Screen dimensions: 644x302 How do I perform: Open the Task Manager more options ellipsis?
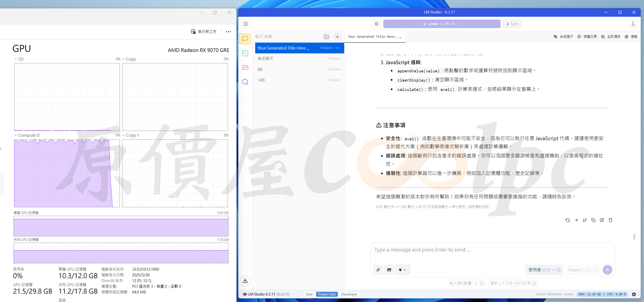point(228,32)
